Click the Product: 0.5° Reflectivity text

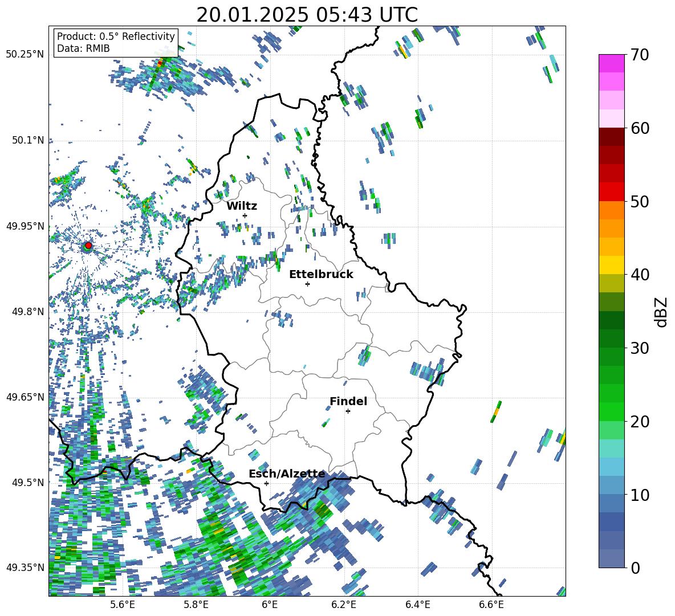click(116, 36)
